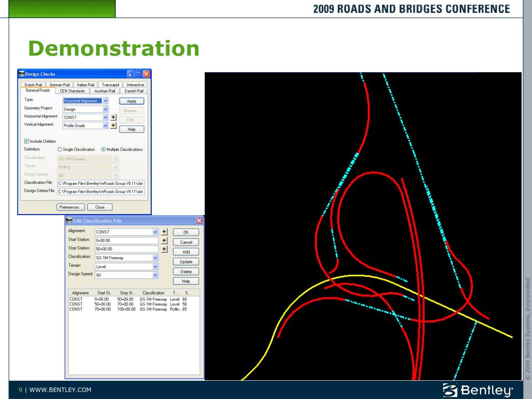This screenshot has height=399, width=532.
Task: Click the Apply button
Action: (131, 101)
